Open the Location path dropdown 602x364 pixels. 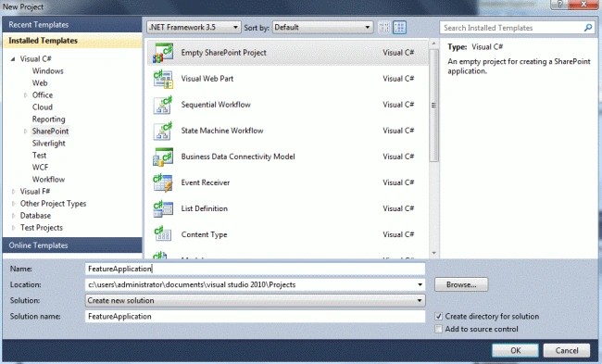[420, 284]
